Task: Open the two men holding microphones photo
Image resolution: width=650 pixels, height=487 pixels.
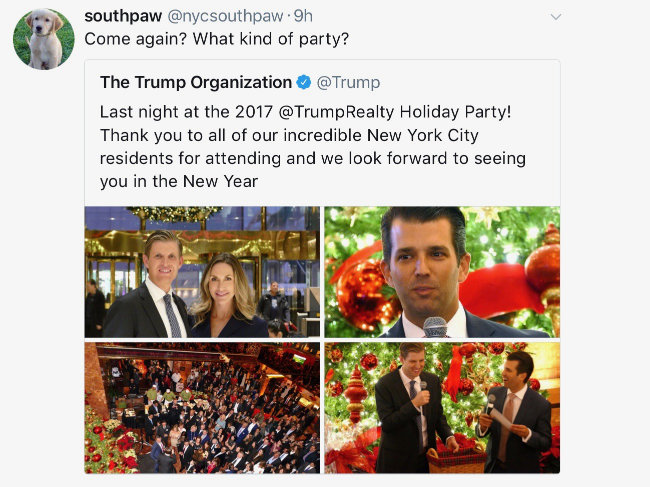Action: coord(442,408)
